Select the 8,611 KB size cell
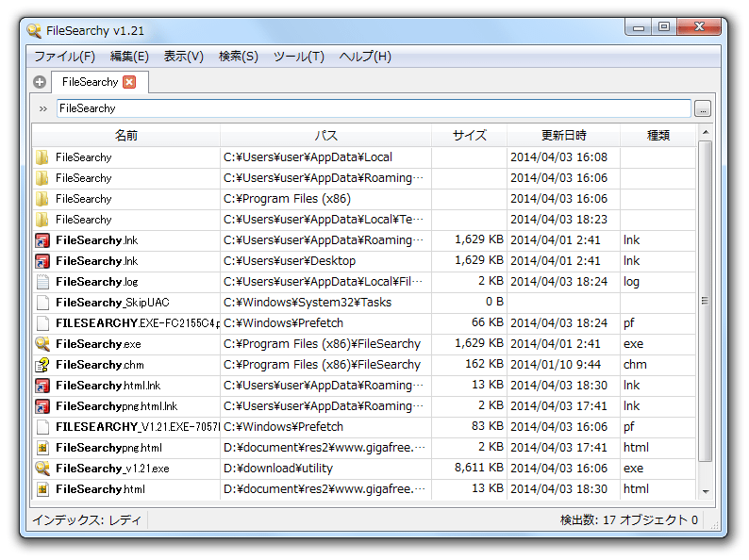The height and width of the screenshot is (560, 749). pyautogui.click(x=478, y=468)
